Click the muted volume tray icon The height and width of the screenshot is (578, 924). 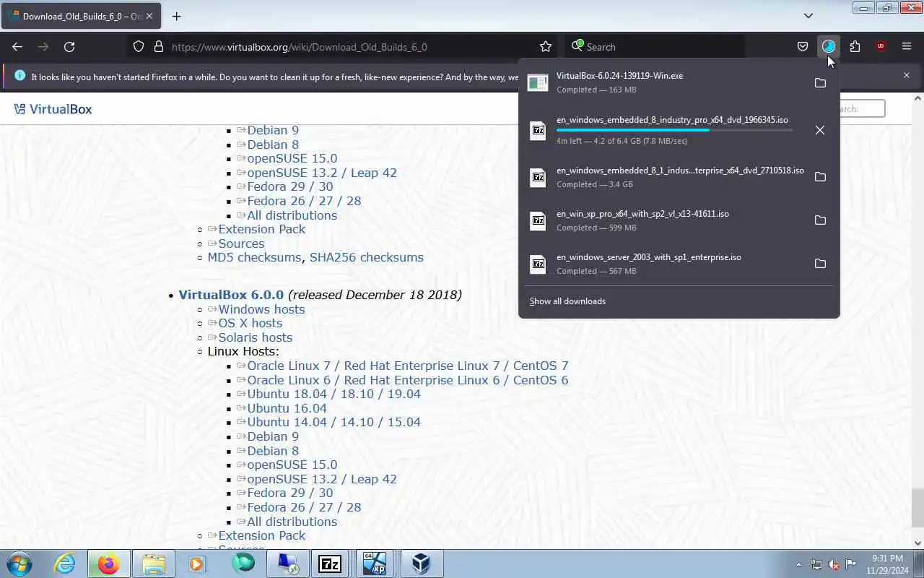coord(834,564)
